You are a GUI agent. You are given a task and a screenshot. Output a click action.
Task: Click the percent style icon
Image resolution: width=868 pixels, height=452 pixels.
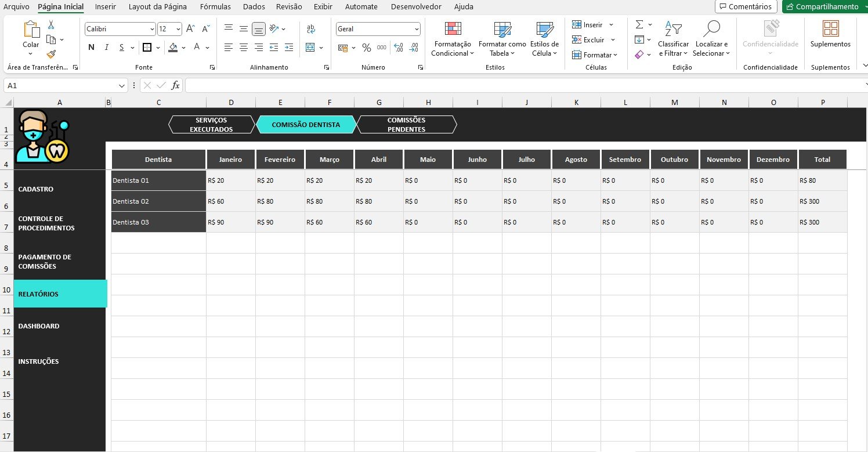click(x=367, y=48)
